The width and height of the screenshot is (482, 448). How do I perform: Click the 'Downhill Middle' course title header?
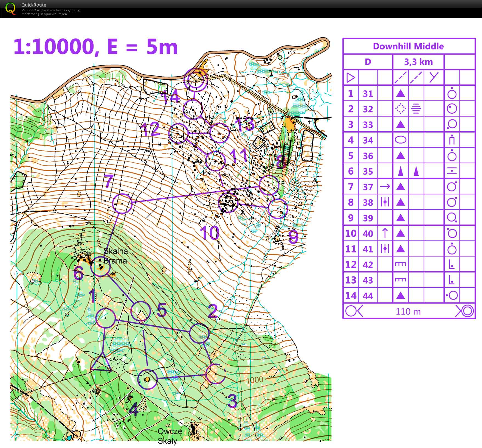408,46
